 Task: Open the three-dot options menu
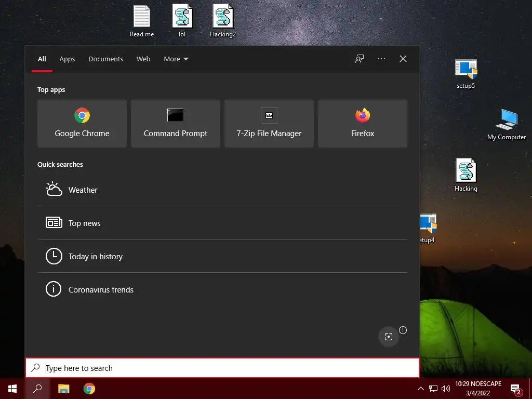click(381, 59)
